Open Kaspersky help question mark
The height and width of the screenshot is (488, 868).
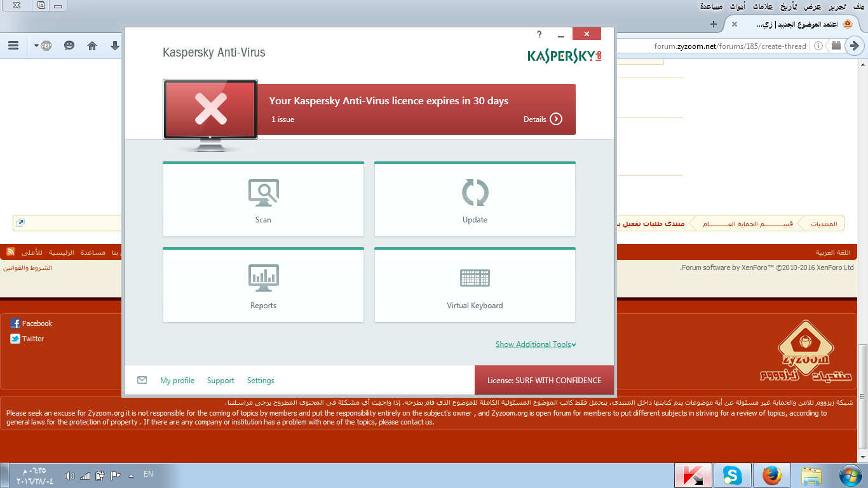point(539,34)
